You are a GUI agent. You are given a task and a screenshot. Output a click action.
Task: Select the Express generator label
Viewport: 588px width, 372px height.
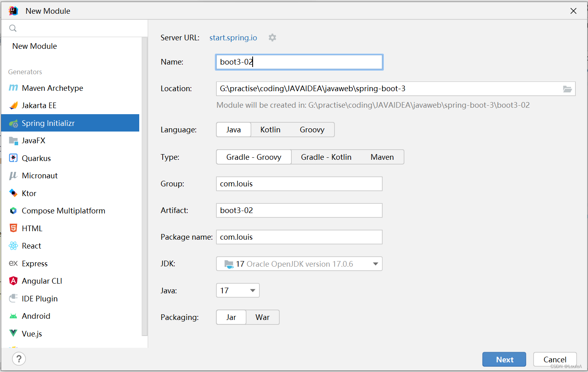(x=35, y=263)
